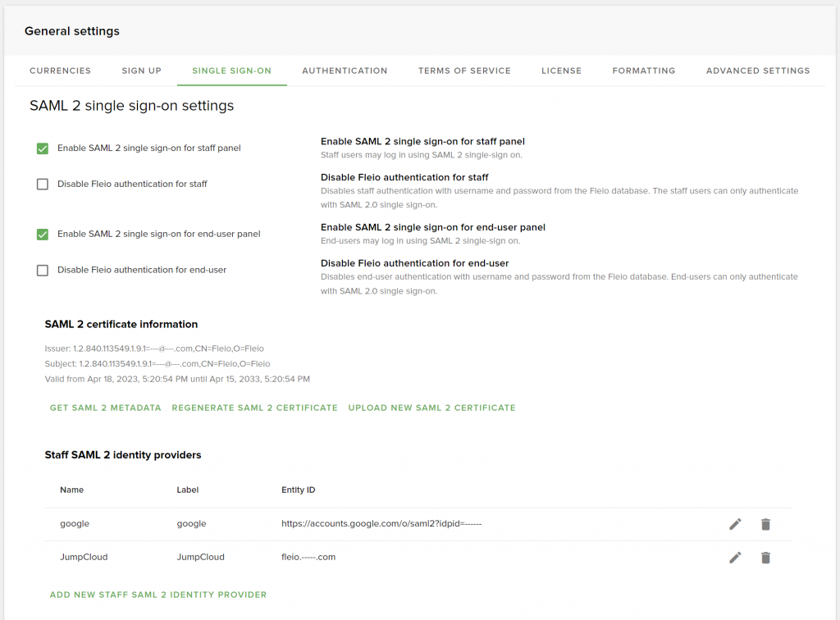840x620 pixels.
Task: Go to the Authentication tab
Action: [x=345, y=71]
